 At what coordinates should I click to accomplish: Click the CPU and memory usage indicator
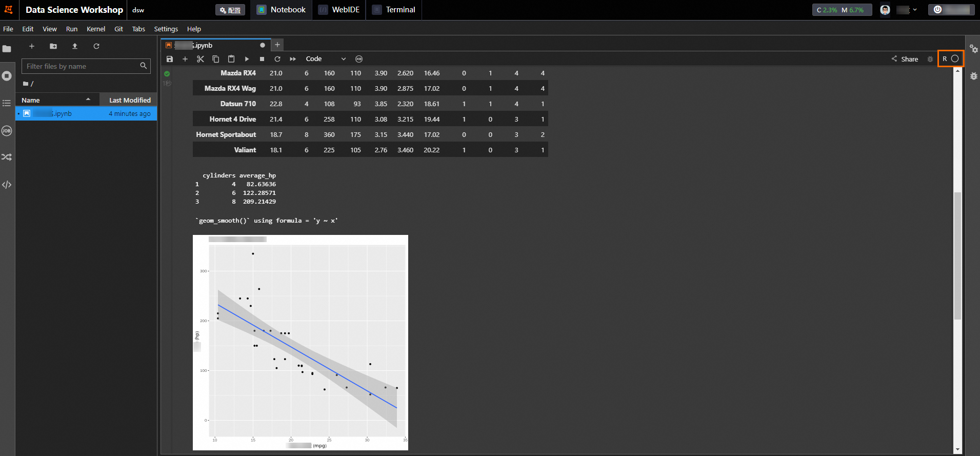(842, 10)
